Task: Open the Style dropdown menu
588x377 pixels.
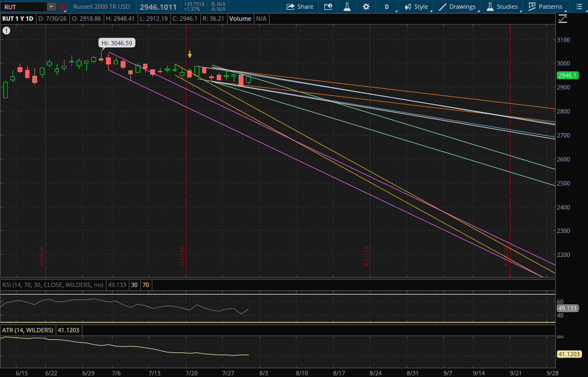Action: (x=416, y=7)
